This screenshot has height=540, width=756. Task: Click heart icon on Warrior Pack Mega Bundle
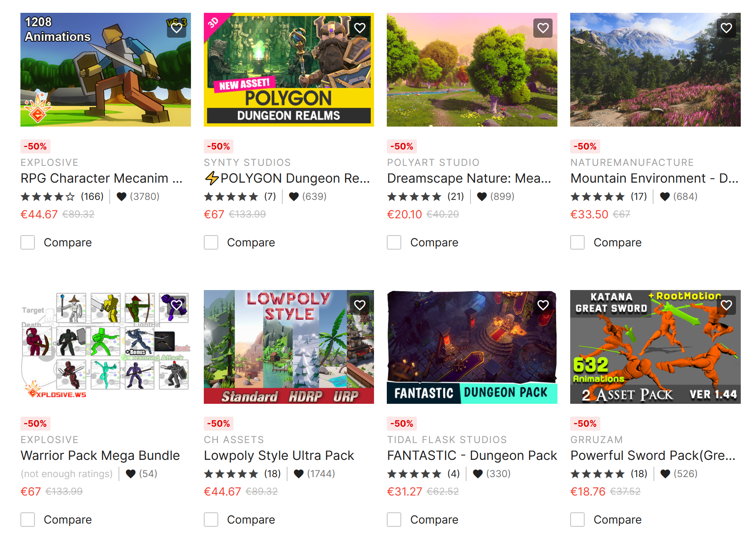coord(177,305)
